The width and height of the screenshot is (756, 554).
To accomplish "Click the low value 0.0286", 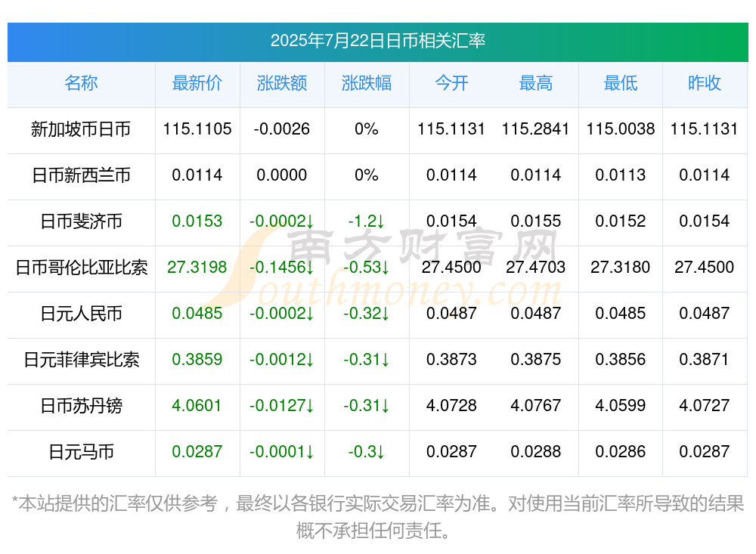I will coord(621,451).
